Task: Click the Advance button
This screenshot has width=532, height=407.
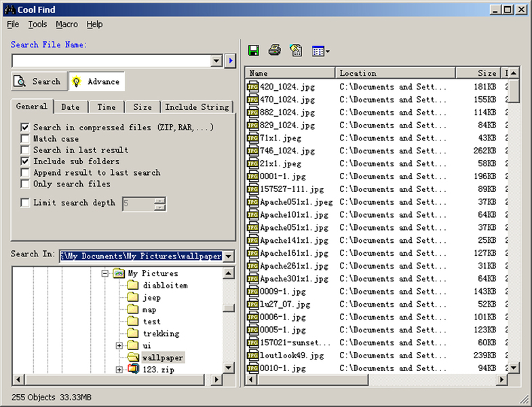Action: (x=96, y=81)
